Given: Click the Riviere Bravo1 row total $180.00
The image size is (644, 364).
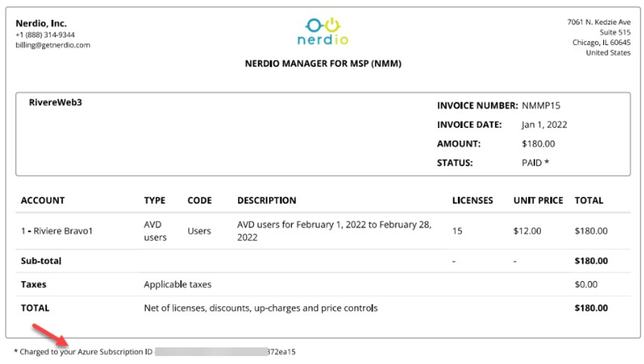Looking at the screenshot, I should click(591, 231).
